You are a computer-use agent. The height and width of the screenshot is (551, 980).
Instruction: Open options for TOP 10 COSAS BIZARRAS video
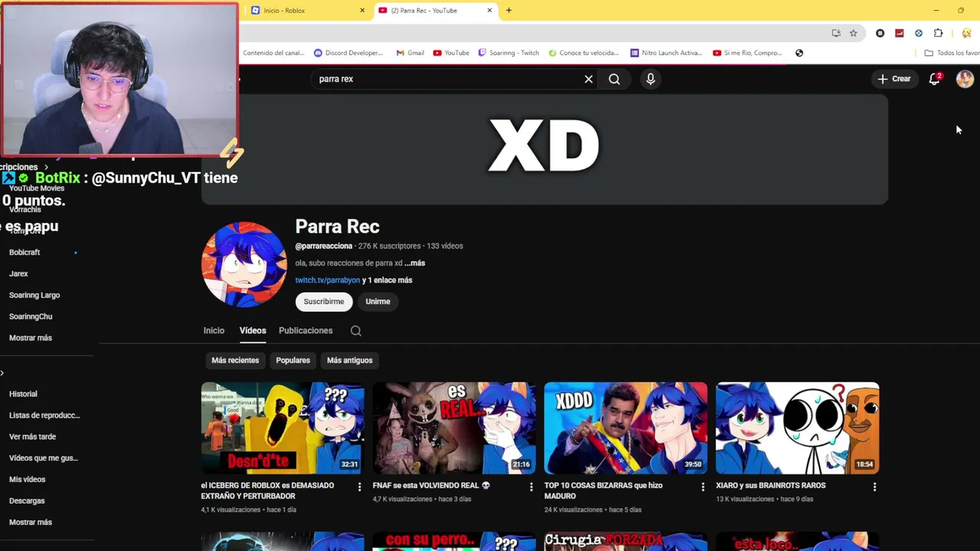tap(702, 487)
